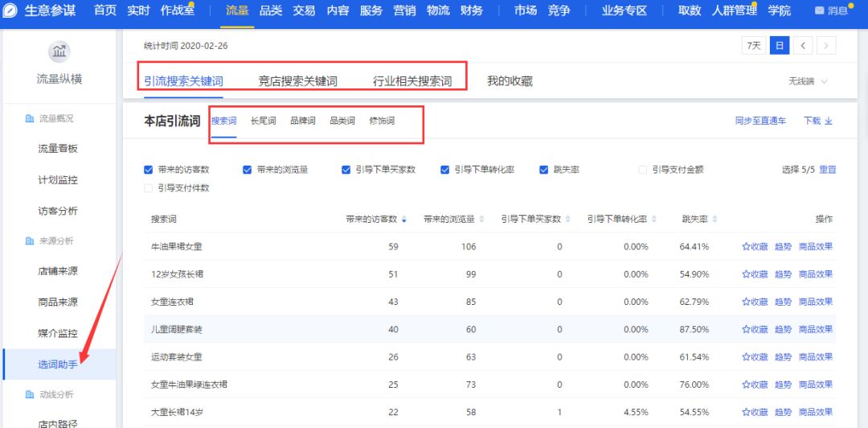
Task: Uncheck 引导下单转化率 checkbox
Action: coord(444,170)
